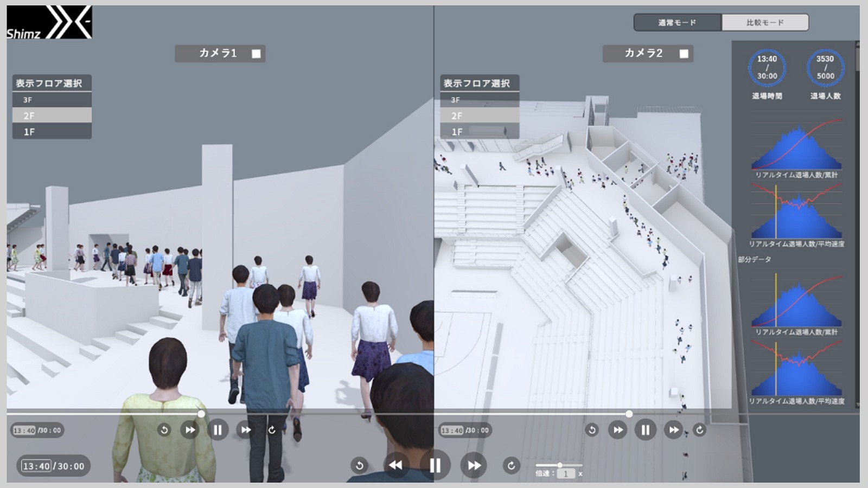Enable the checkbox beside カメラ2
The width and height of the screenshot is (868, 488).
(x=684, y=54)
